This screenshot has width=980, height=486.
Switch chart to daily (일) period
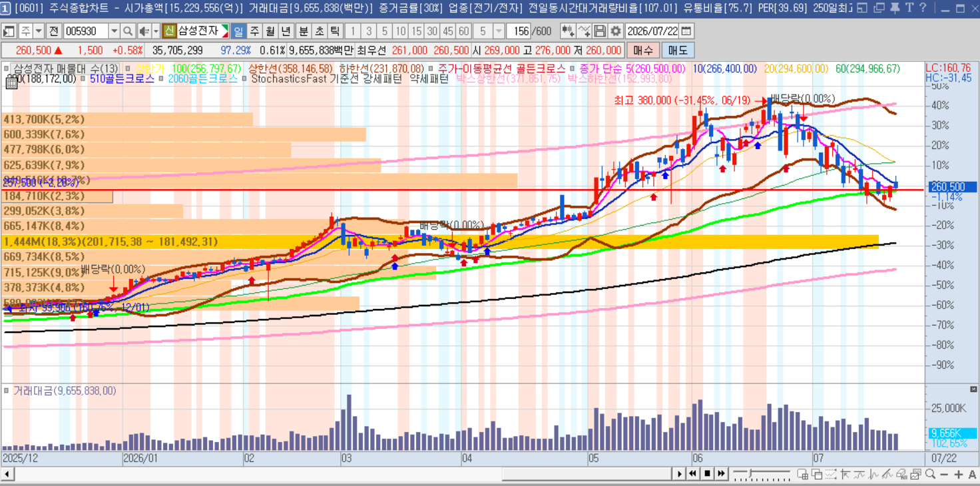pyautogui.click(x=238, y=31)
